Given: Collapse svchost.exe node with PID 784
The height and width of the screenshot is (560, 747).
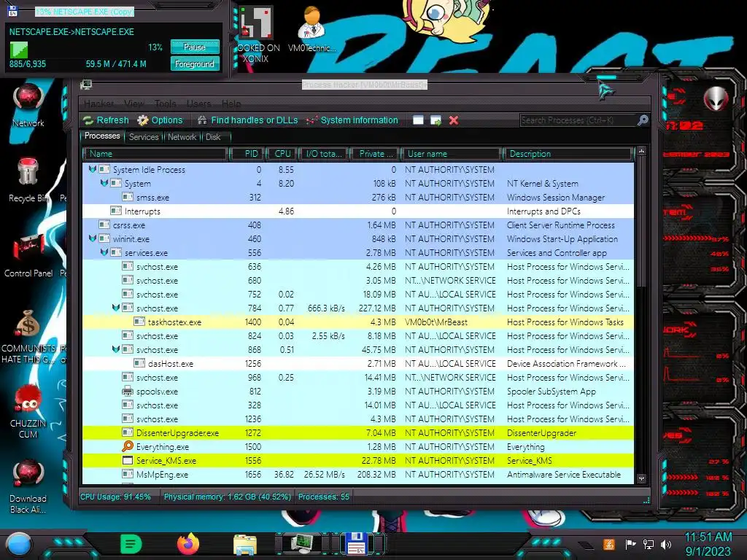Looking at the screenshot, I should 116,308.
